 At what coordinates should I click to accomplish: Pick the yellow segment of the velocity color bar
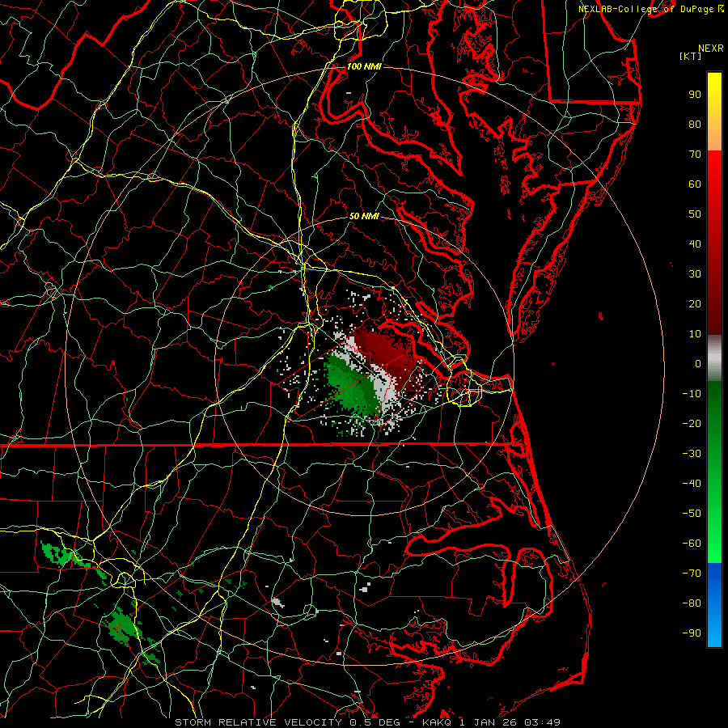tap(714, 112)
